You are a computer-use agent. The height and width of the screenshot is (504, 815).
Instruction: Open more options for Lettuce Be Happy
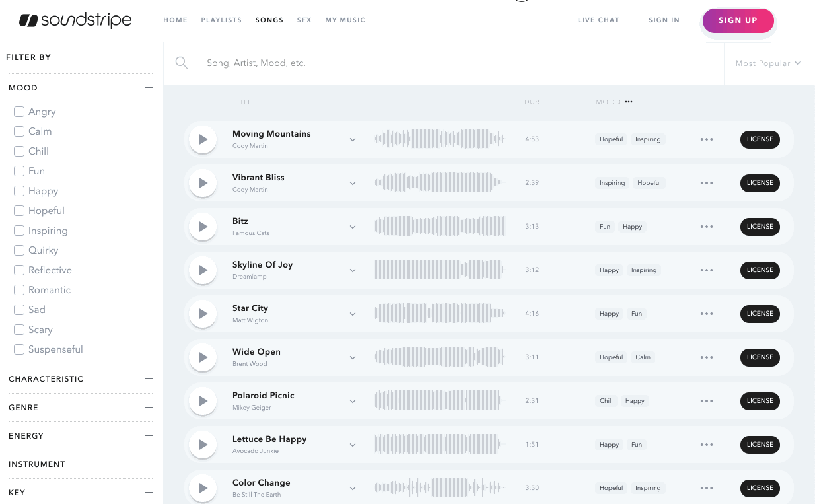coord(706,445)
